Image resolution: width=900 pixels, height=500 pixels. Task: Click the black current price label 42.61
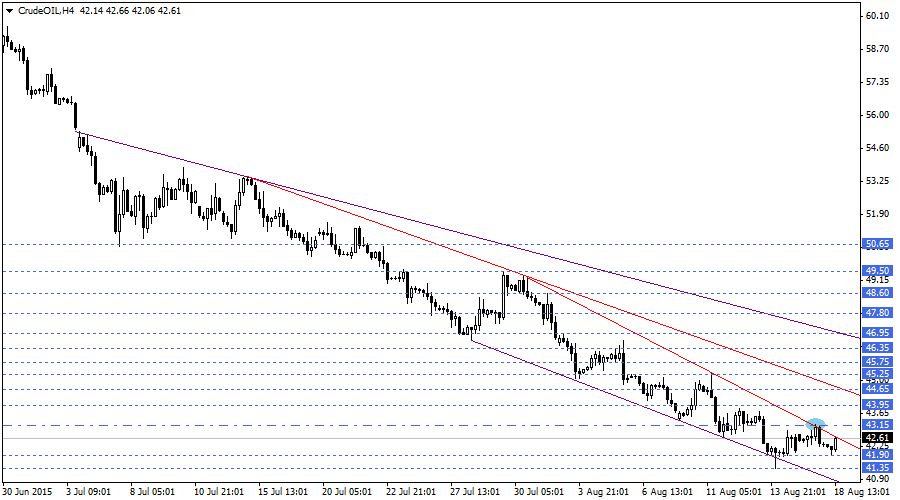tap(878, 438)
